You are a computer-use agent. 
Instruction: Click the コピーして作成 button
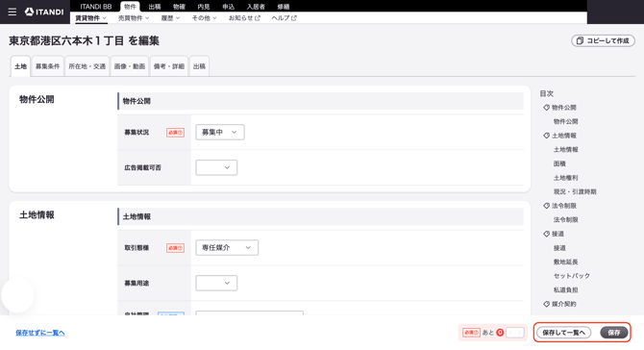coord(603,40)
